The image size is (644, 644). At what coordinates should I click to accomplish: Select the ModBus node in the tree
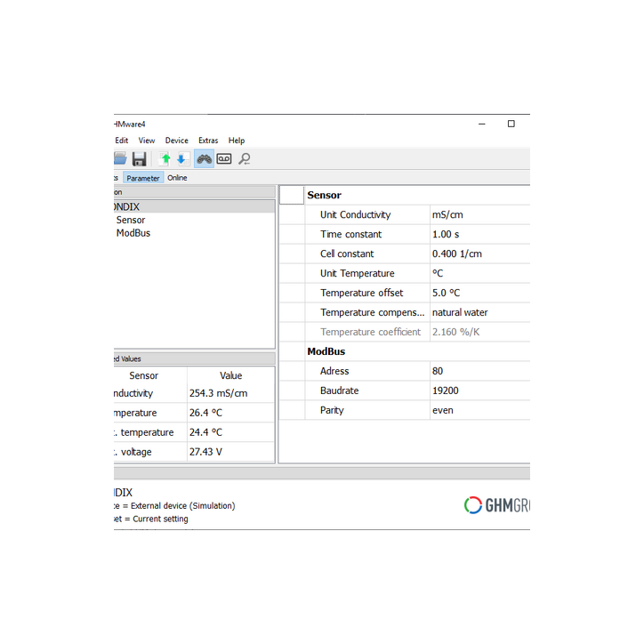click(x=133, y=233)
